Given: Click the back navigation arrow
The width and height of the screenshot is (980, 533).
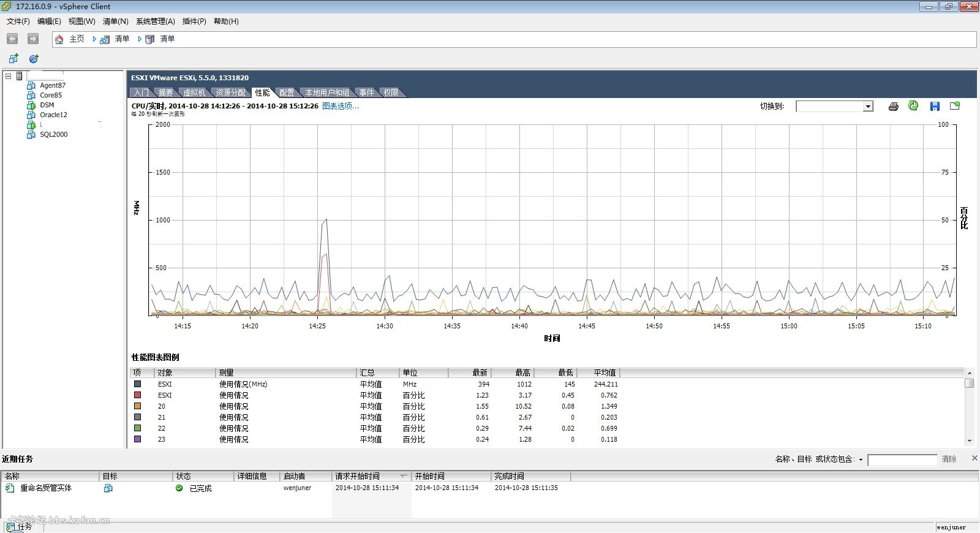Looking at the screenshot, I should [x=12, y=39].
